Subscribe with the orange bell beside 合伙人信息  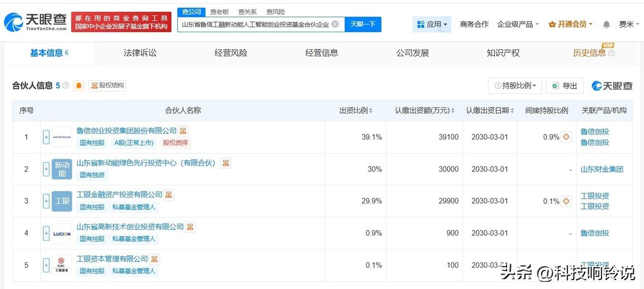click(x=78, y=85)
